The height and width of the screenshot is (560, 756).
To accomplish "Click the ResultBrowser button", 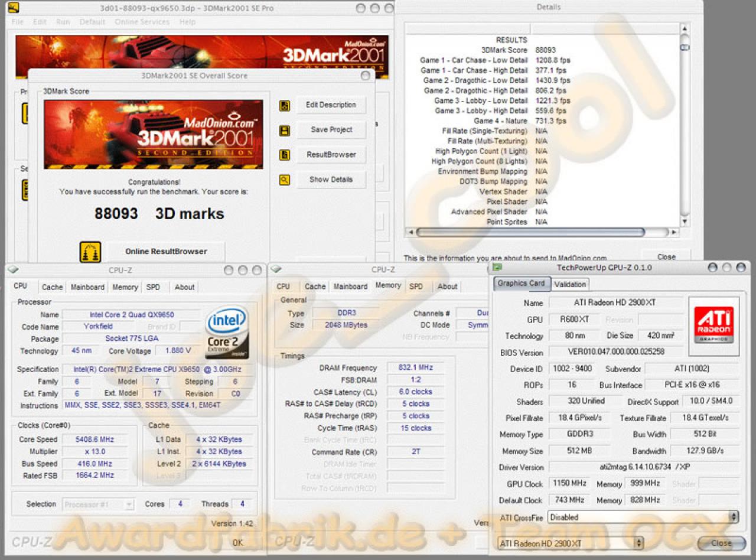I will pyautogui.click(x=331, y=155).
